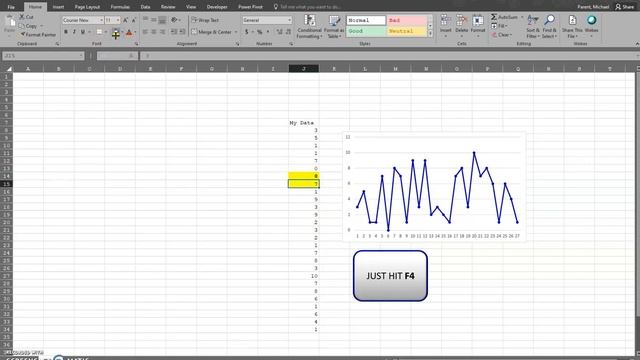Open the Courier New font name dropdown
640x360 pixels.
click(101, 20)
